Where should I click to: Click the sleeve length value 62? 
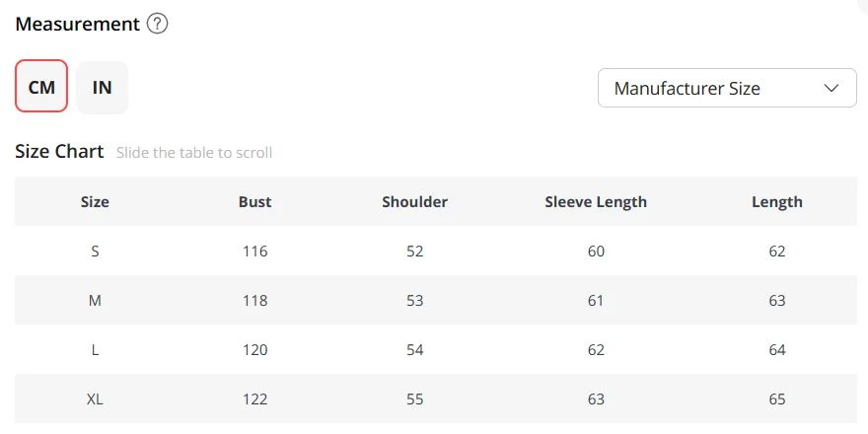click(x=596, y=350)
